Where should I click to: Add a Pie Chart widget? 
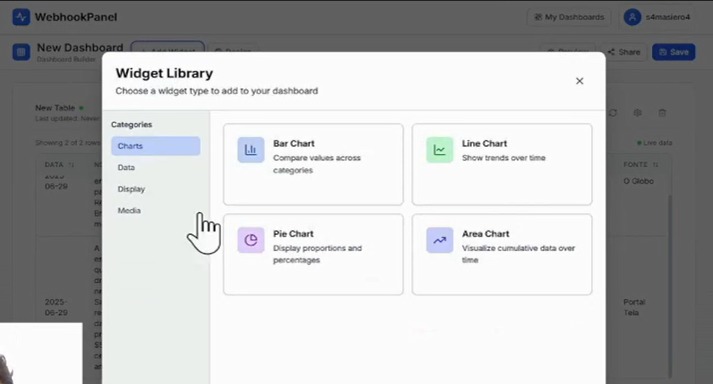coord(313,254)
